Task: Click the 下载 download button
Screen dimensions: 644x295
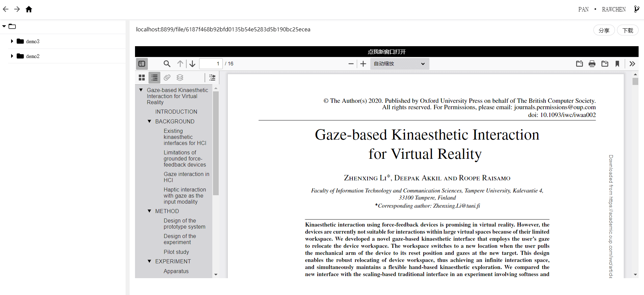Action: 628,30
